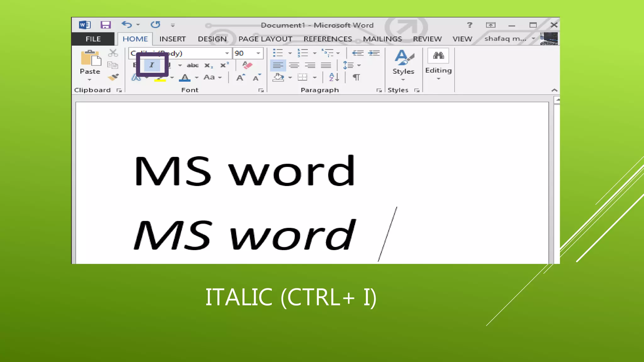The width and height of the screenshot is (644, 362).
Task: Open the font name dropdown
Action: (227, 53)
